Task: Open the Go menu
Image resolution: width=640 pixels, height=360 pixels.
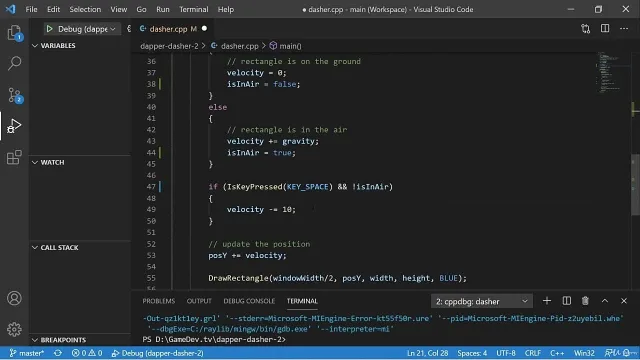Action: point(141,9)
